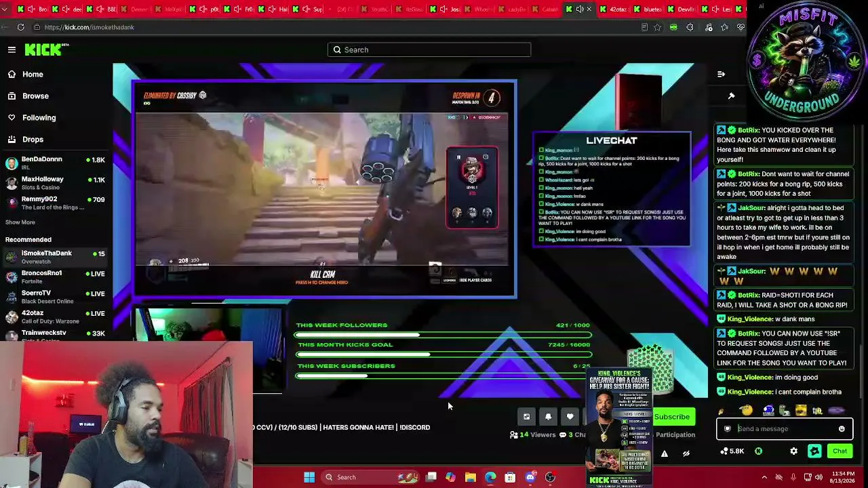Open the Windows Start menu
The image size is (868, 488).
click(309, 477)
